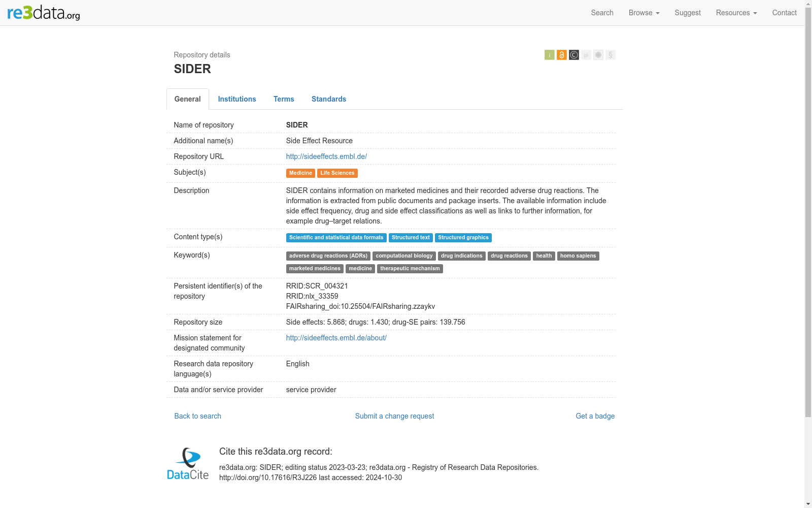Click the Structured text content tag

click(411, 238)
